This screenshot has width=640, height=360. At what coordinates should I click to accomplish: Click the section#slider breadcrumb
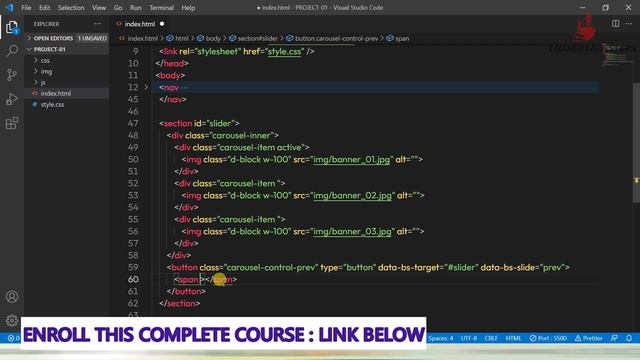coord(258,38)
